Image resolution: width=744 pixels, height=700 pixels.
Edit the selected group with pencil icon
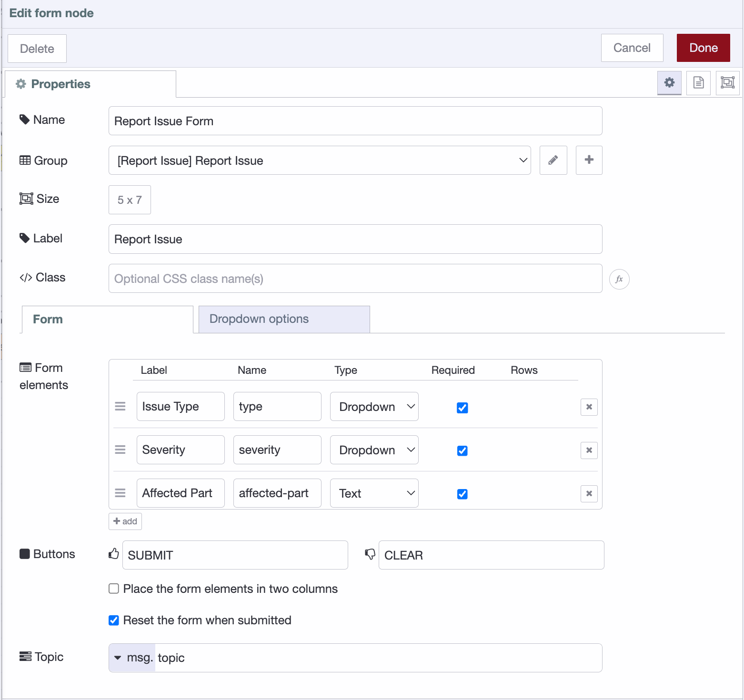click(553, 160)
